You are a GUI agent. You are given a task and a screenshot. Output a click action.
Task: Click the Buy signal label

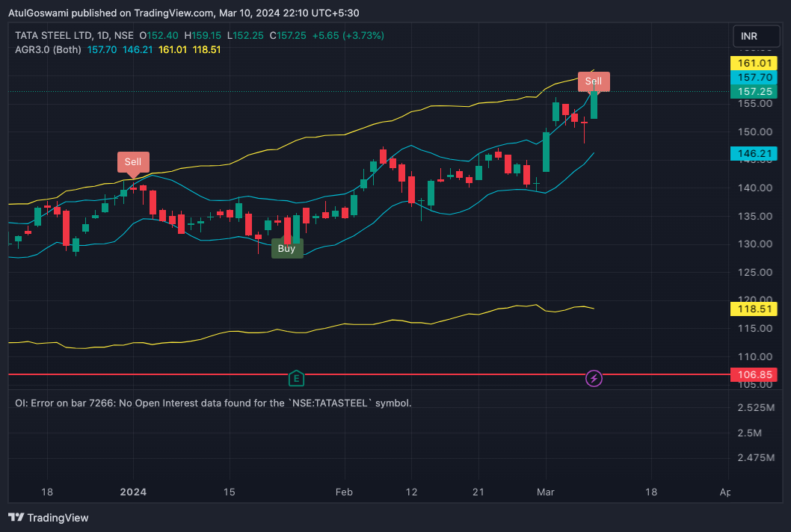coord(287,249)
